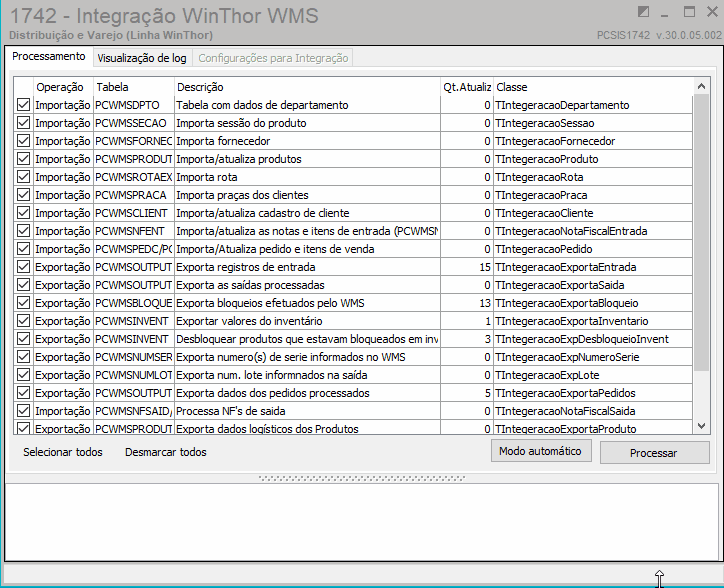
Task: Click the Processar button
Action: pos(654,453)
